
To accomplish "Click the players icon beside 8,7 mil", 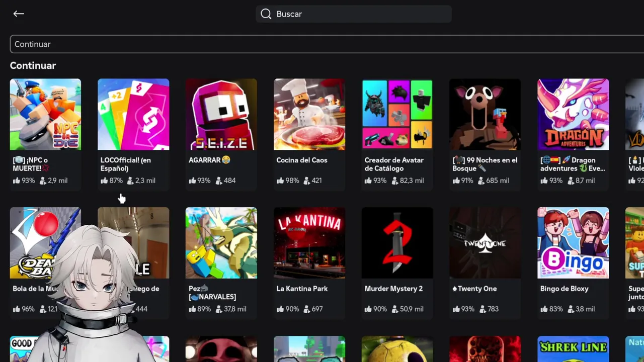I will pyautogui.click(x=570, y=180).
